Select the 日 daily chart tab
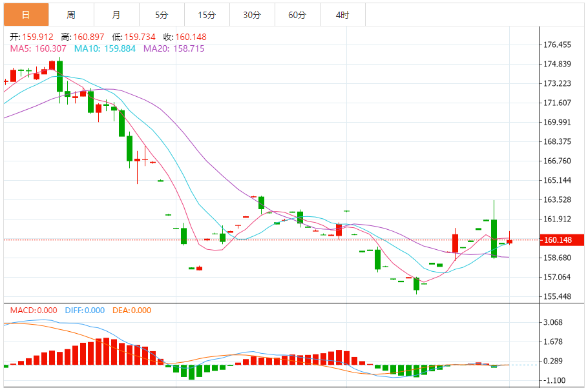588x388 pixels. (26, 15)
